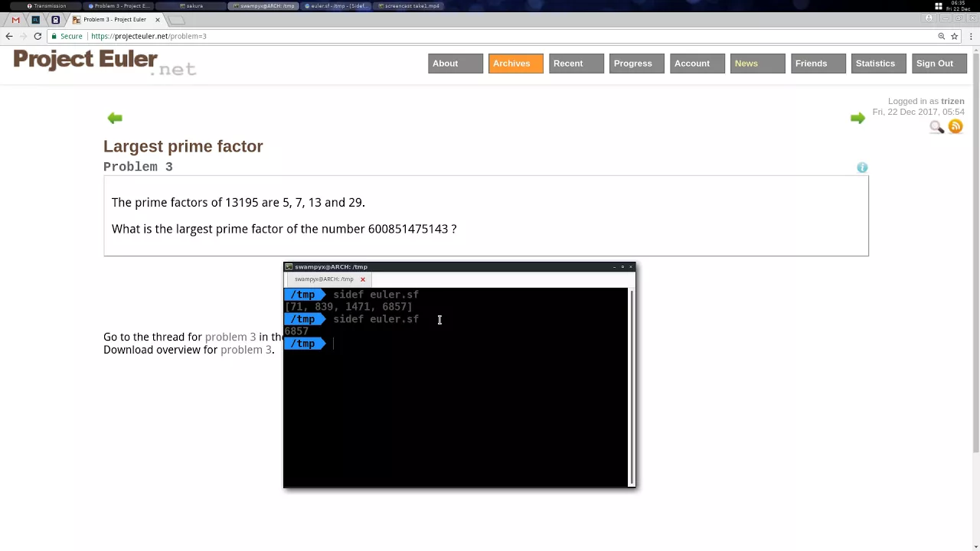The height and width of the screenshot is (551, 980).
Task: Click the URL address field
Action: pyautogui.click(x=505, y=36)
